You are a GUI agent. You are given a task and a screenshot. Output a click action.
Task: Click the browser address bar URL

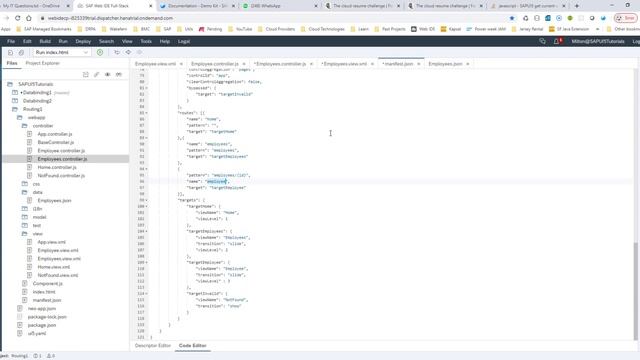coord(110,18)
